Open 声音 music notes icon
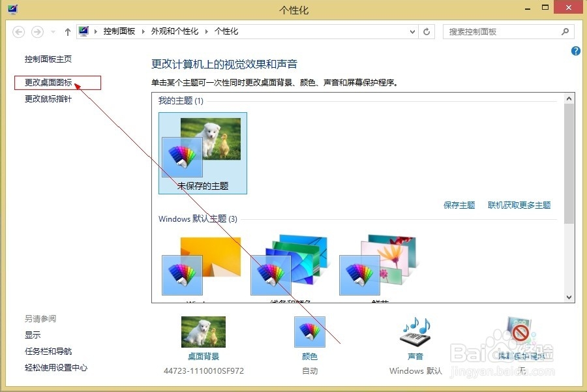Image resolution: width=587 pixels, height=392 pixels. pos(415,332)
